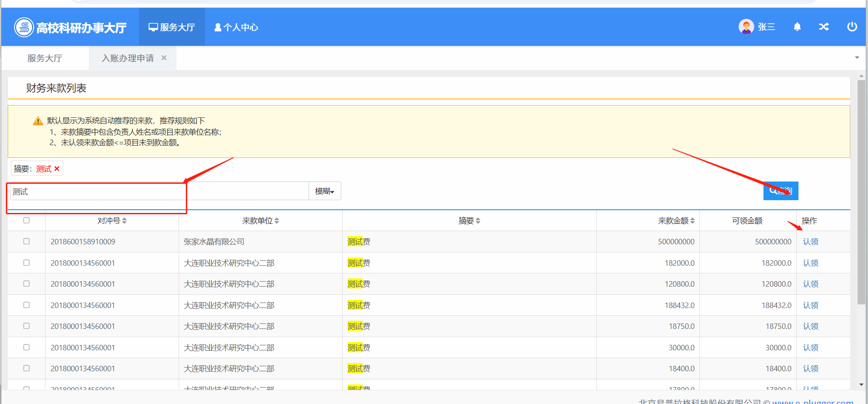The image size is (868, 404).
Task: Click the 高校科研办事大厅 logo
Action: click(x=70, y=27)
